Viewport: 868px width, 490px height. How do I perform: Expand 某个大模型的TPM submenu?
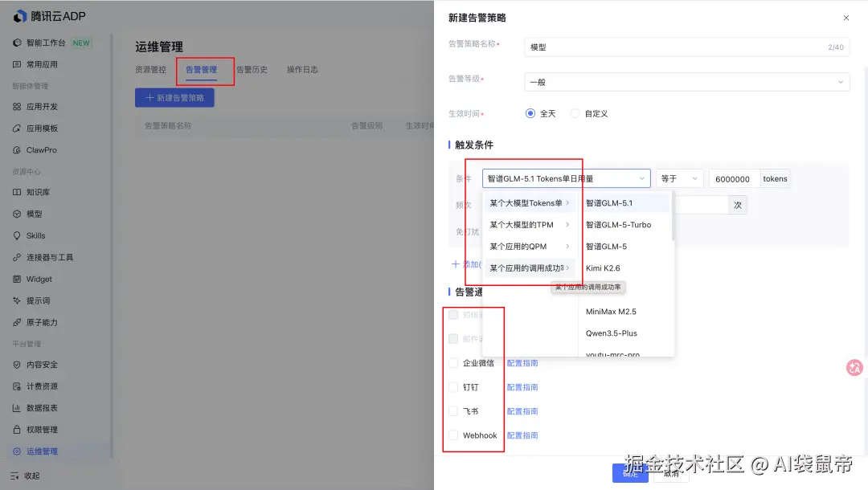530,225
